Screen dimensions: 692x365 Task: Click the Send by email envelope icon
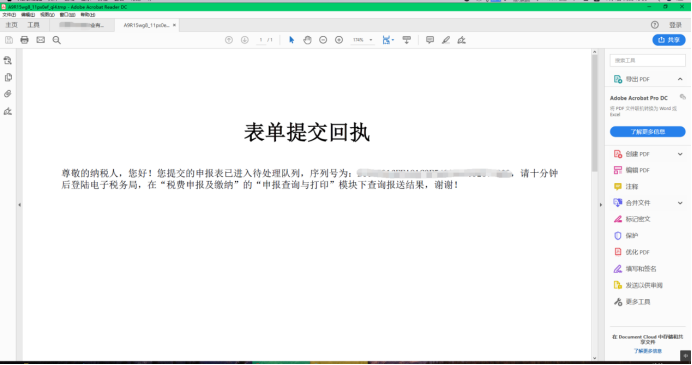click(x=41, y=40)
